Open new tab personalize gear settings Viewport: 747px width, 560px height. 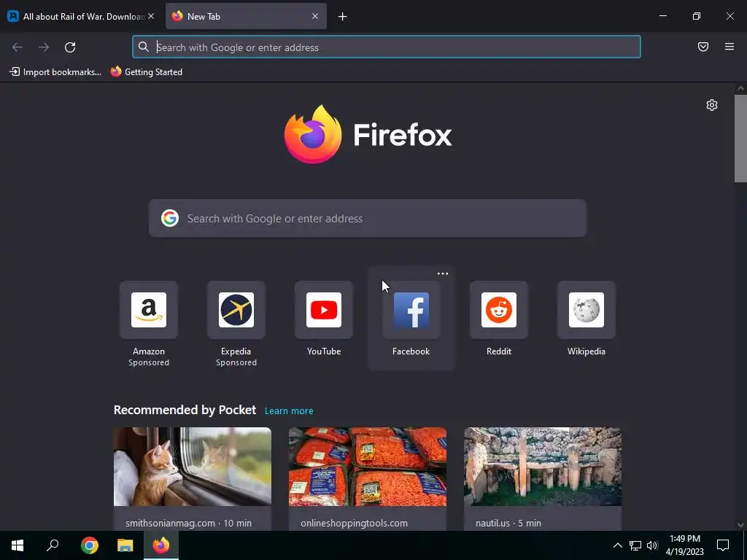point(712,105)
